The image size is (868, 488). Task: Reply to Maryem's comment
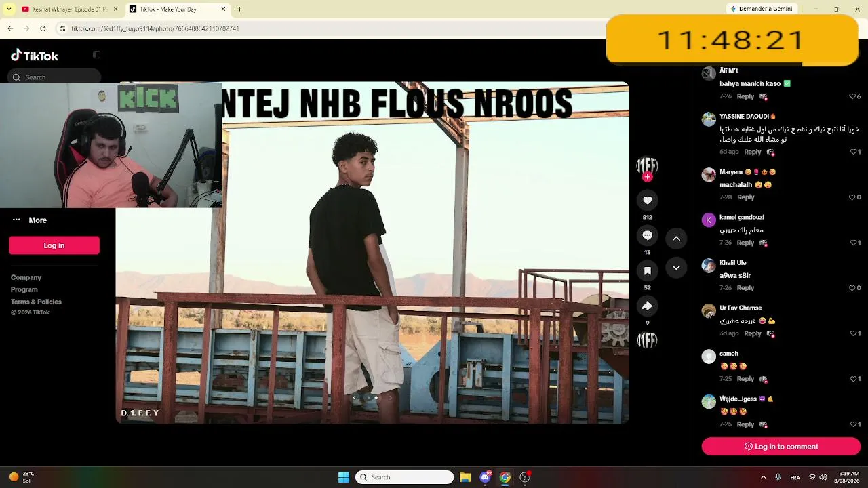point(745,197)
